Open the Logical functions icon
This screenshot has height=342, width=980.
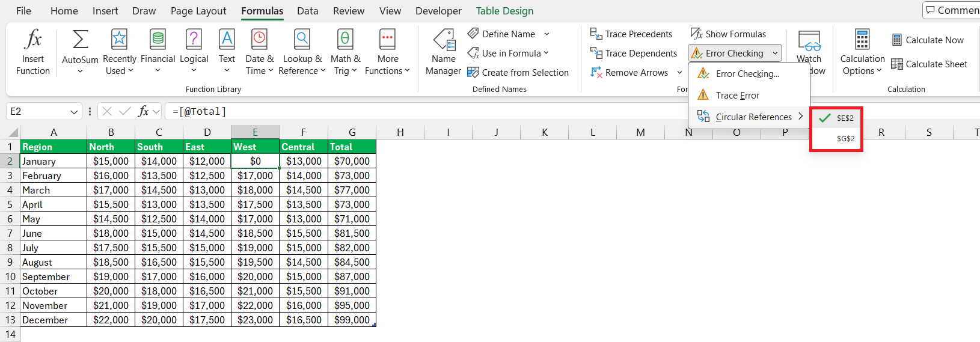pos(194,40)
